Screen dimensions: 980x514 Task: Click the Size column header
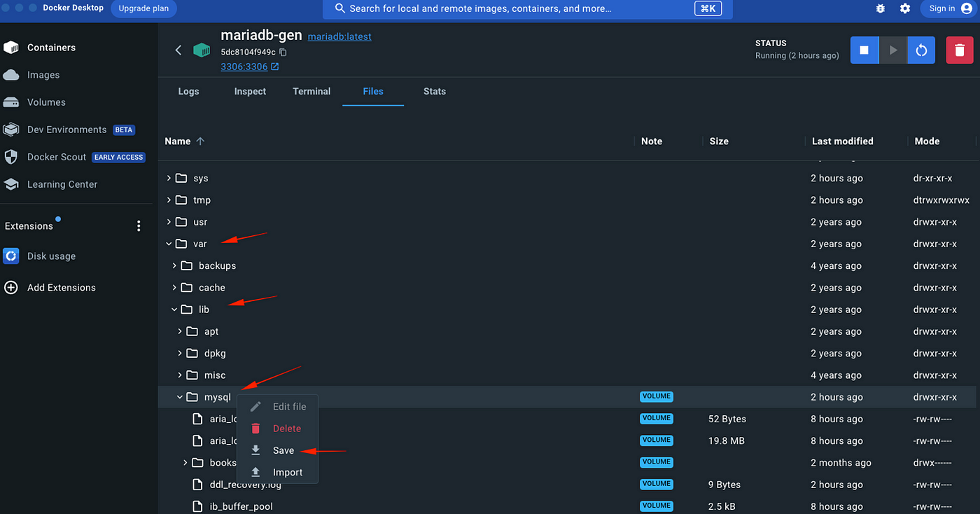click(x=719, y=141)
